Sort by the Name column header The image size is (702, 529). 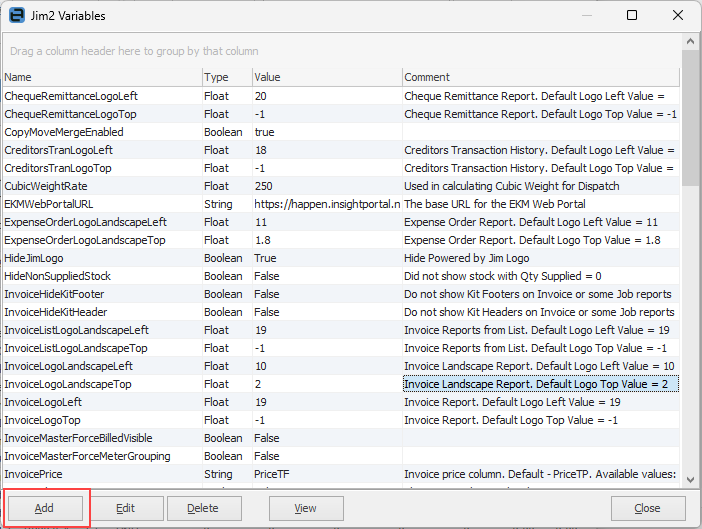(100, 77)
